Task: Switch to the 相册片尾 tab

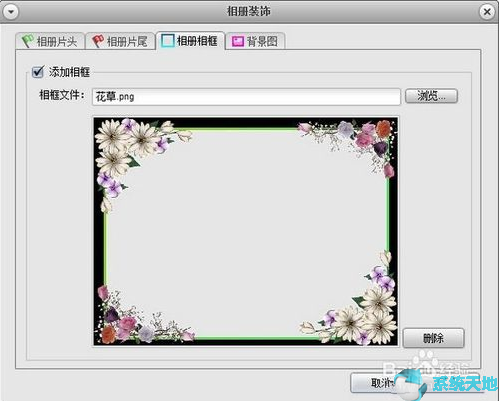Action: pyautogui.click(x=120, y=41)
